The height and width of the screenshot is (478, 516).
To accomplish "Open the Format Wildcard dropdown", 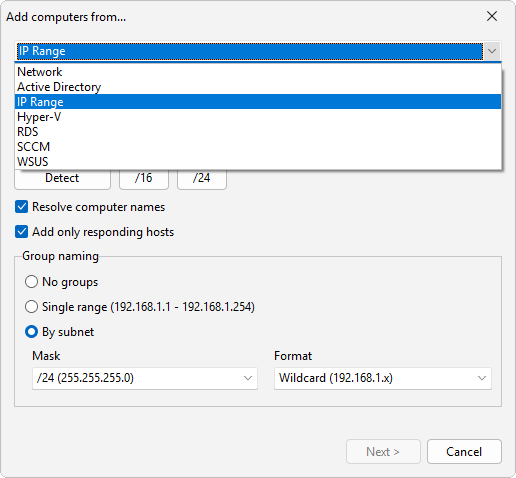I will coord(383,378).
